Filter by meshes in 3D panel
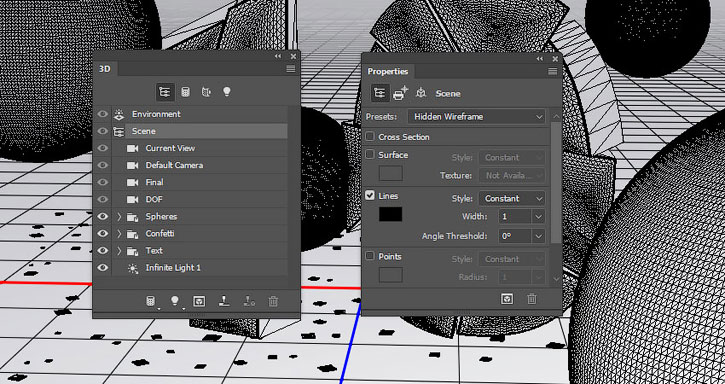 point(185,92)
